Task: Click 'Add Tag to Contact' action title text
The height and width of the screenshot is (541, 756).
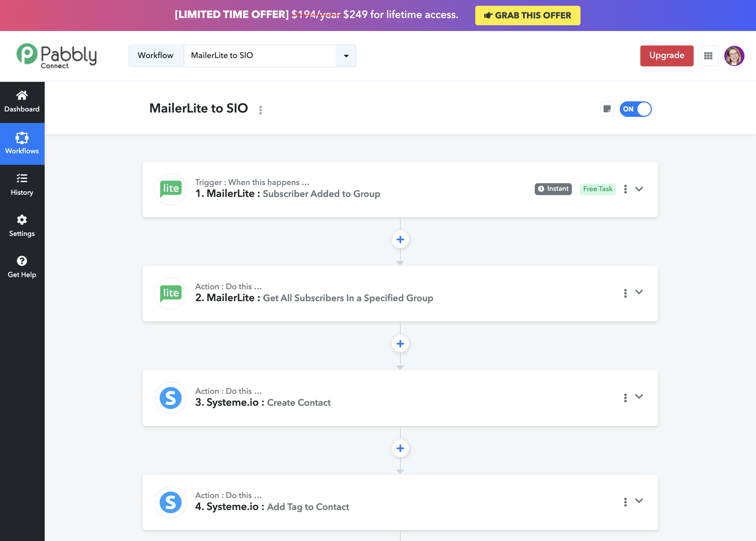Action: tap(308, 507)
